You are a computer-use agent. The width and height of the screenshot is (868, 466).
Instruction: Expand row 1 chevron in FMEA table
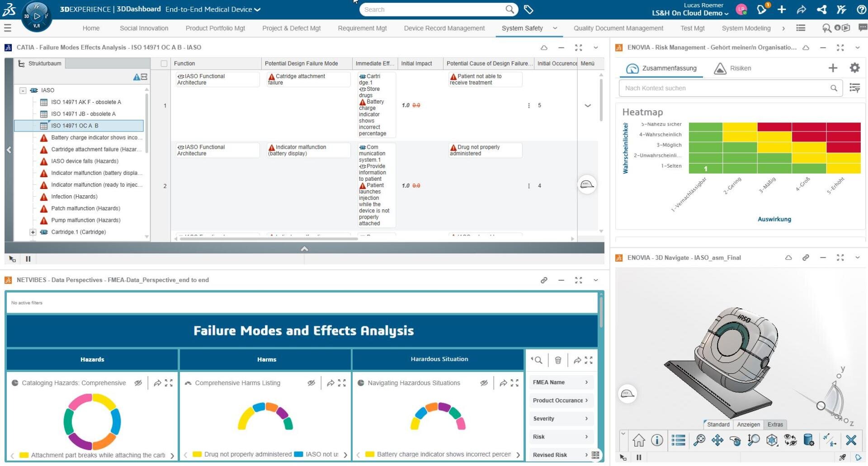tap(587, 105)
